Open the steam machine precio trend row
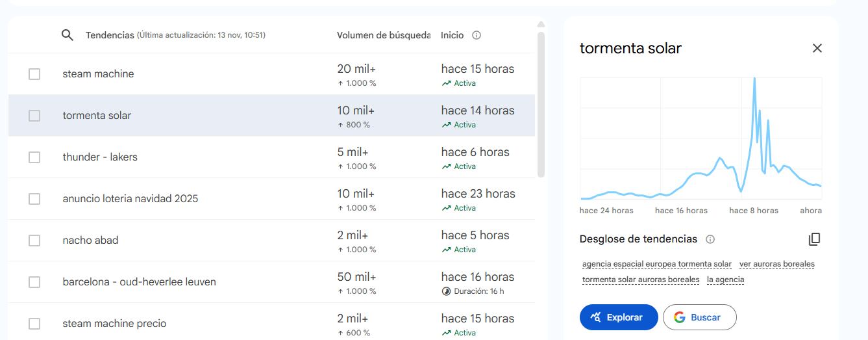Image resolution: width=868 pixels, height=340 pixels. (271, 322)
